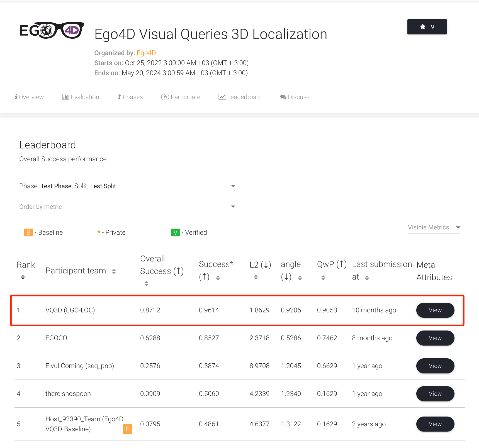Star the challenge with the star button

427,27
